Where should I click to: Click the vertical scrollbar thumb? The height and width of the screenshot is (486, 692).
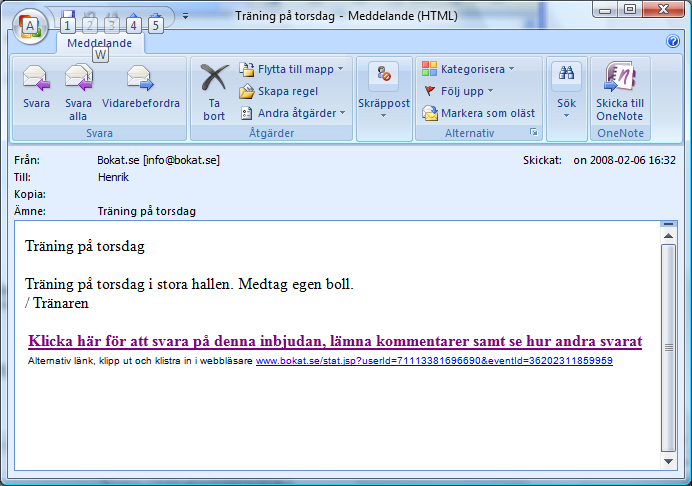tap(668, 348)
